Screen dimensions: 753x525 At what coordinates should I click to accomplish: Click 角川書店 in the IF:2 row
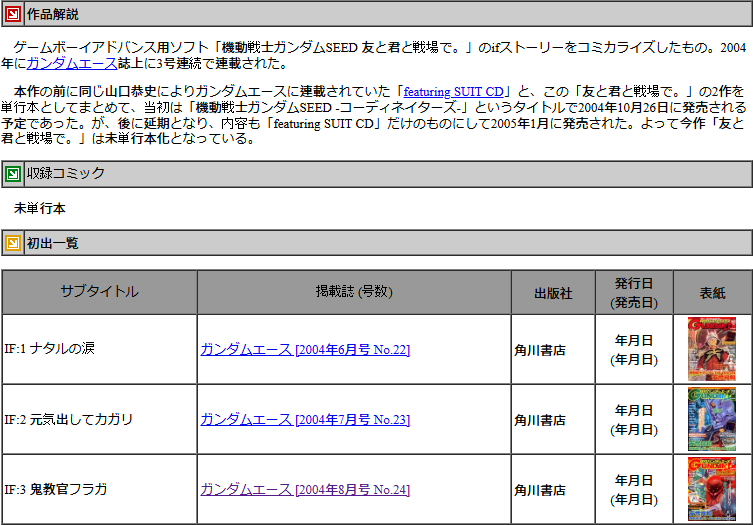pos(540,420)
